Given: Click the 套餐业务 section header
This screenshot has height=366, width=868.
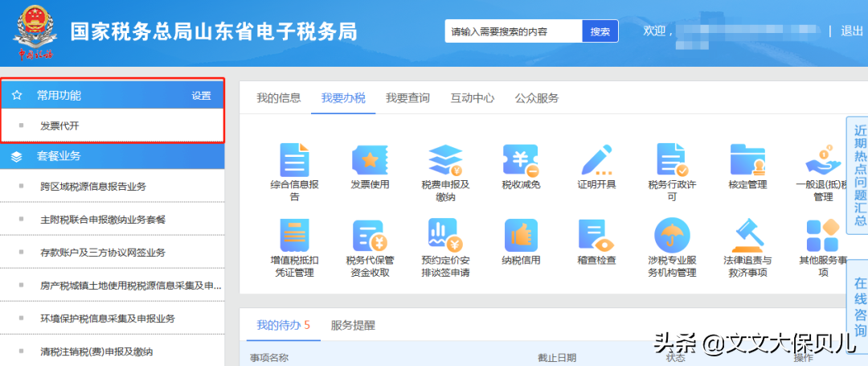Looking at the screenshot, I should [x=113, y=157].
